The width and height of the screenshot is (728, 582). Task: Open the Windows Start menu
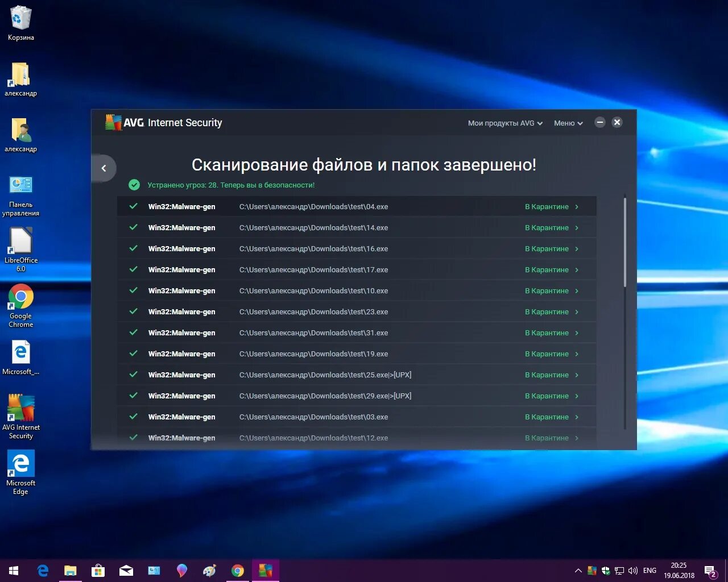coord(14,571)
